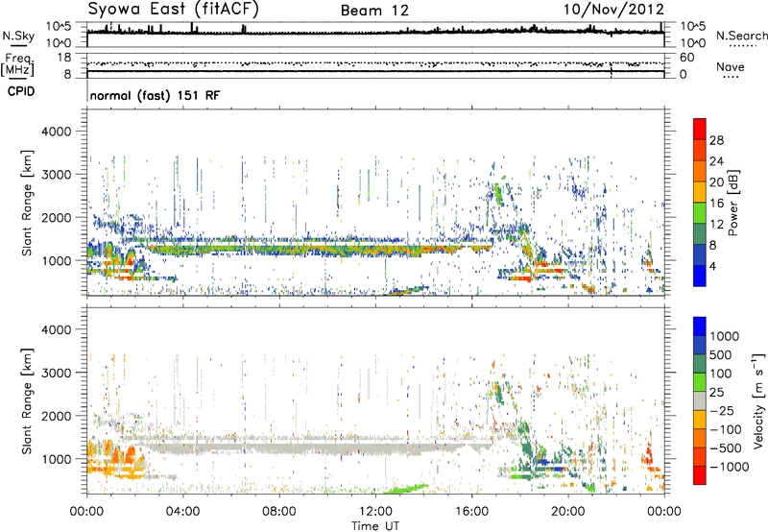Image resolution: width=768 pixels, height=532 pixels.
Task: Click the '20' label on the power scale
Action: click(x=716, y=182)
